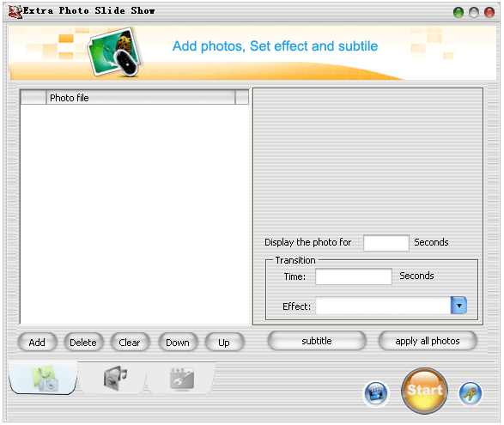This screenshot has width=504, height=425.
Task: Switch to the music tab with speaker icon
Action: click(113, 378)
